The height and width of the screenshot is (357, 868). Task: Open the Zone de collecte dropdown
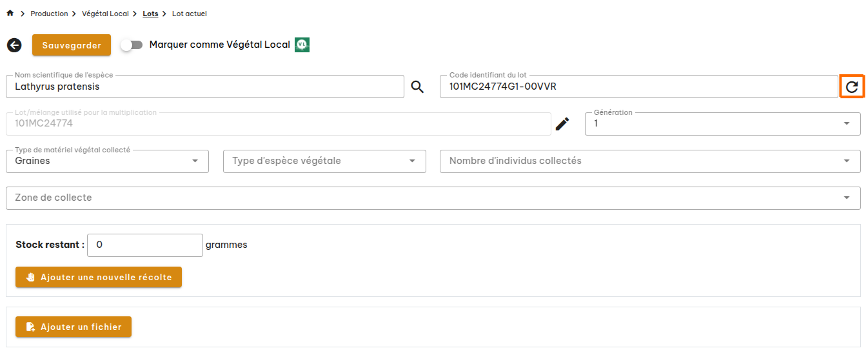tap(433, 198)
